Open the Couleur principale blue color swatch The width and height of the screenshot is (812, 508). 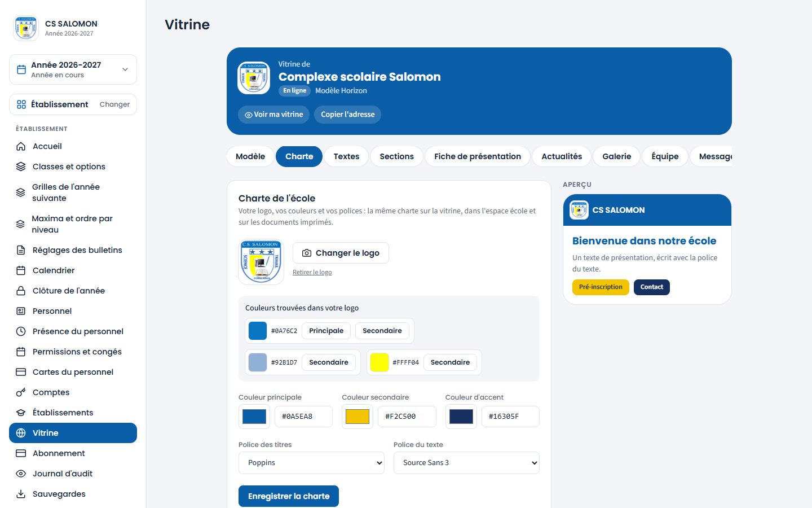click(x=254, y=417)
